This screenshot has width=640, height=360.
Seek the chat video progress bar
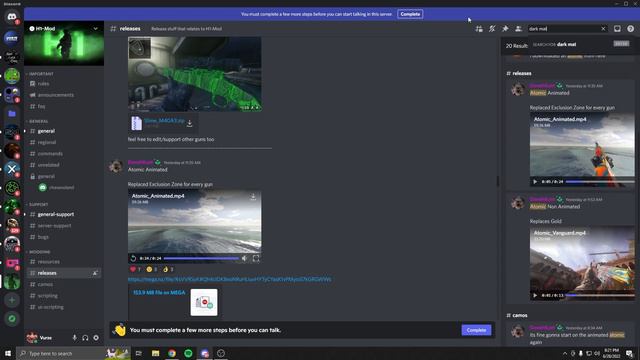point(201,258)
